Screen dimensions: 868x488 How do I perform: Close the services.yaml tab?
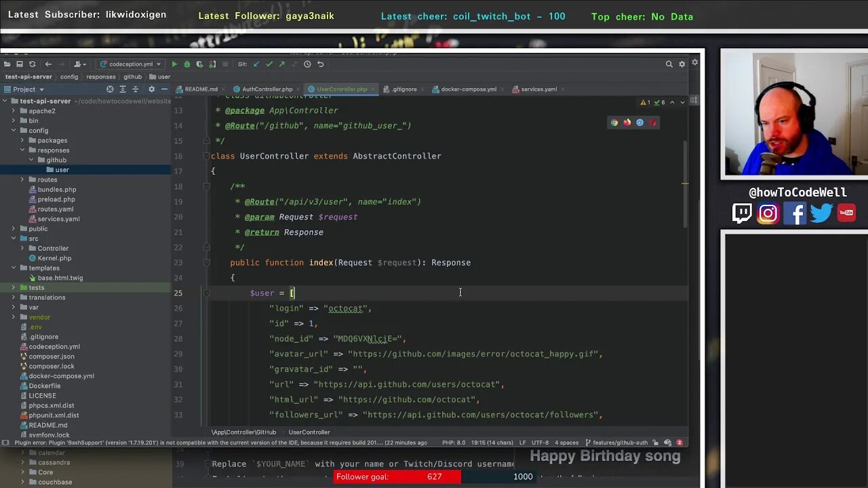click(564, 89)
